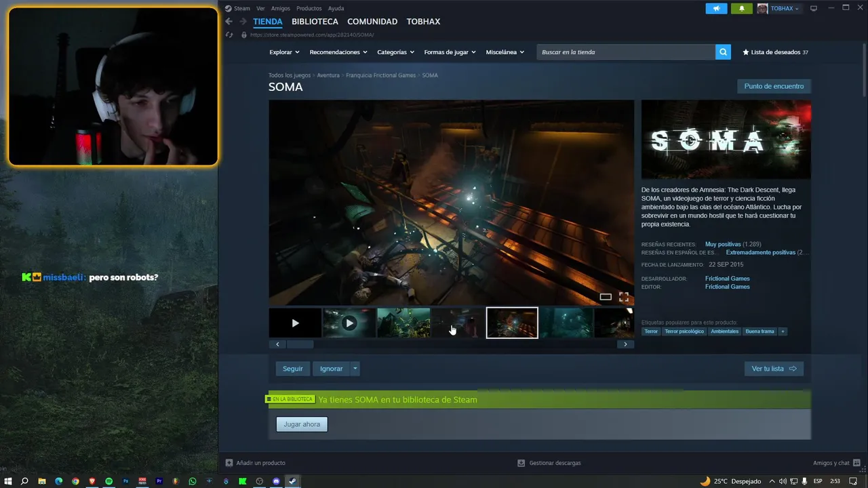This screenshot has height=488, width=868.
Task: Open the Ignorar options dropdown arrow
Action: point(355,369)
